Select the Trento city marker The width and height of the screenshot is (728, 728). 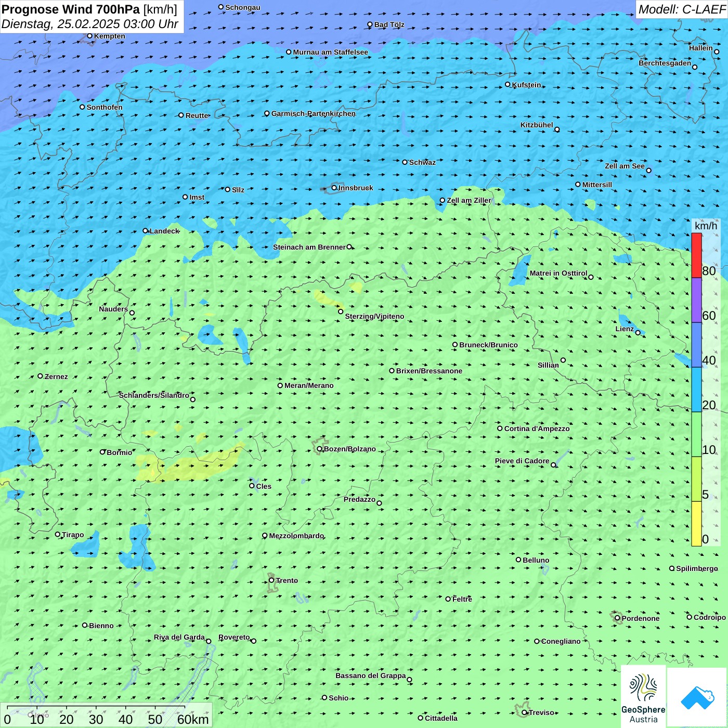click(x=271, y=580)
